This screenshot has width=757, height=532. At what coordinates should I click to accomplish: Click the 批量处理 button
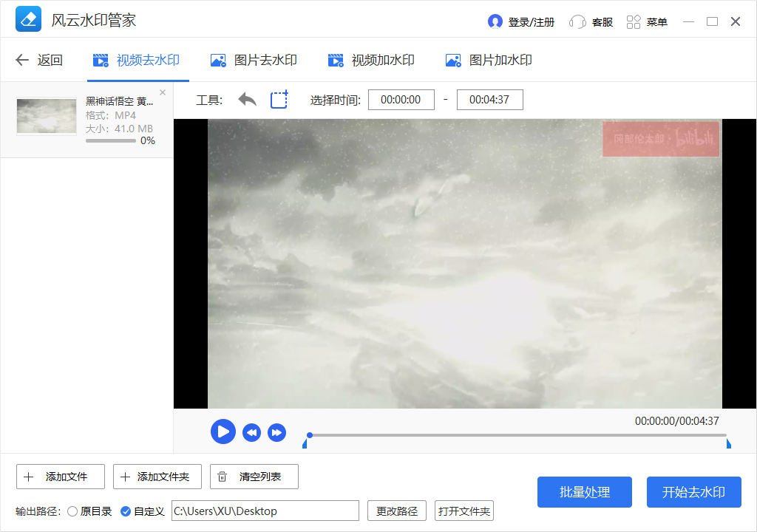click(584, 491)
